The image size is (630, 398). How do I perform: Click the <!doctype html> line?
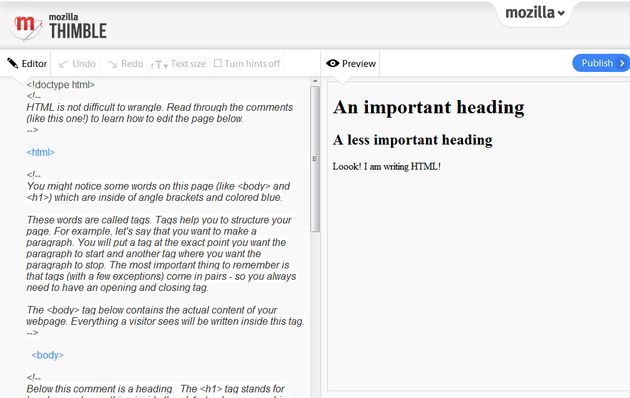tap(61, 85)
